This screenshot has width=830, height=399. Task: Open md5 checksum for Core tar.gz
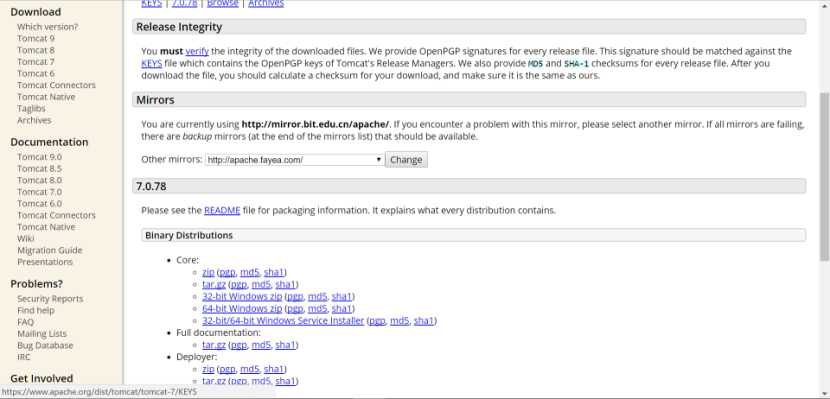click(x=261, y=284)
